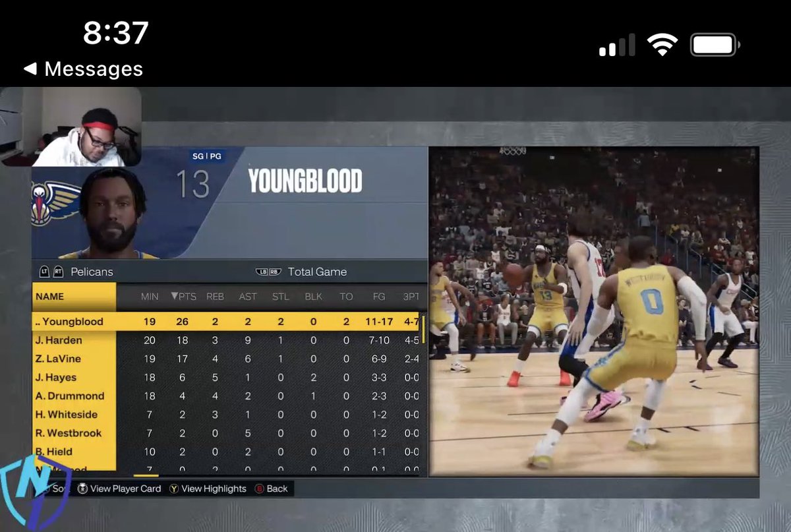Select Z. LaVine in the box score
791x532 pixels.
point(58,359)
